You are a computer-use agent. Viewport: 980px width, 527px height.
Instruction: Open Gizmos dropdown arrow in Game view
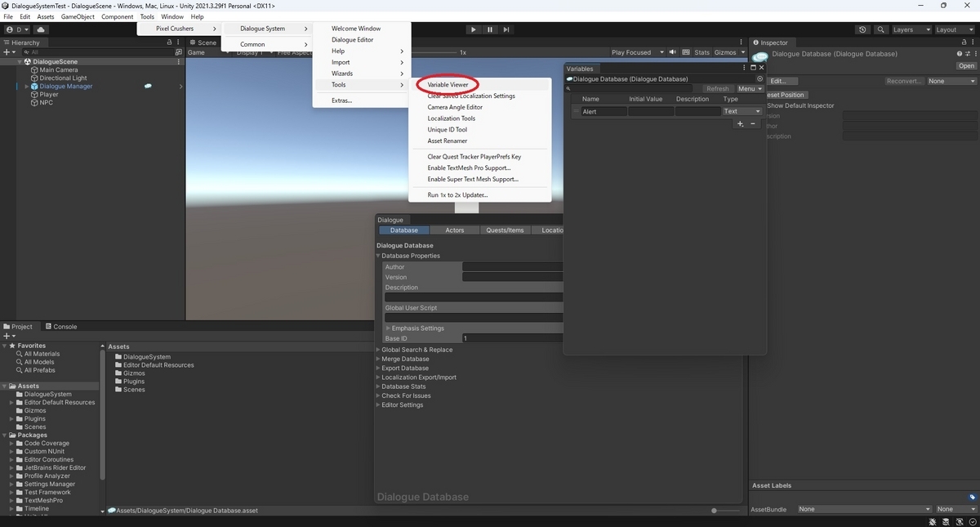click(742, 52)
